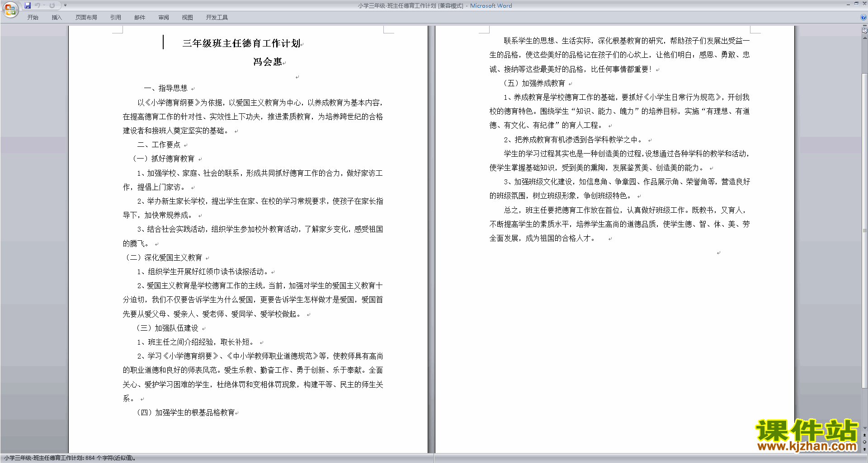Screen dimensions: 868x463
Task: Click the author name 冯会惠
Action: [x=267, y=62]
